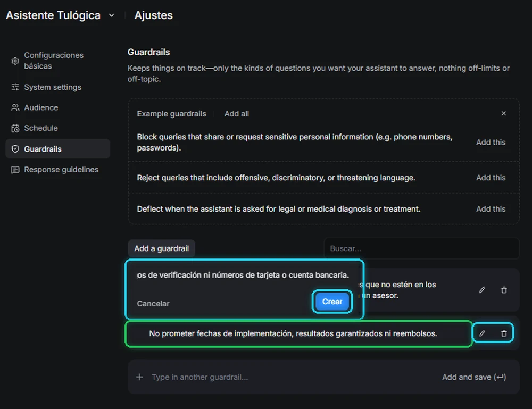Click the 'Deflect when the assistant' example text
Viewport: 532px width, 409px height.
click(x=279, y=209)
